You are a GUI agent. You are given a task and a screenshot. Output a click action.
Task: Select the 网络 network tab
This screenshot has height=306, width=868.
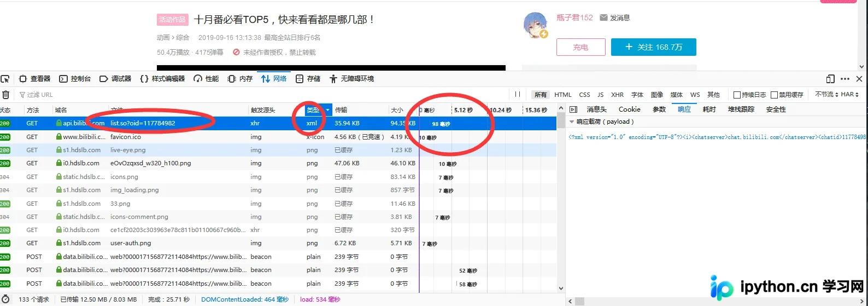(274, 79)
